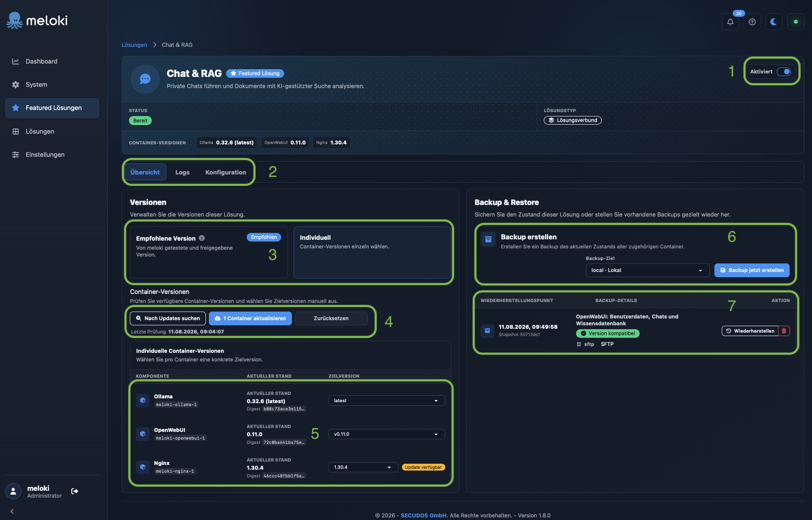The height and width of the screenshot is (520, 812).
Task: Click the Version kompatibel badge
Action: [x=608, y=333]
